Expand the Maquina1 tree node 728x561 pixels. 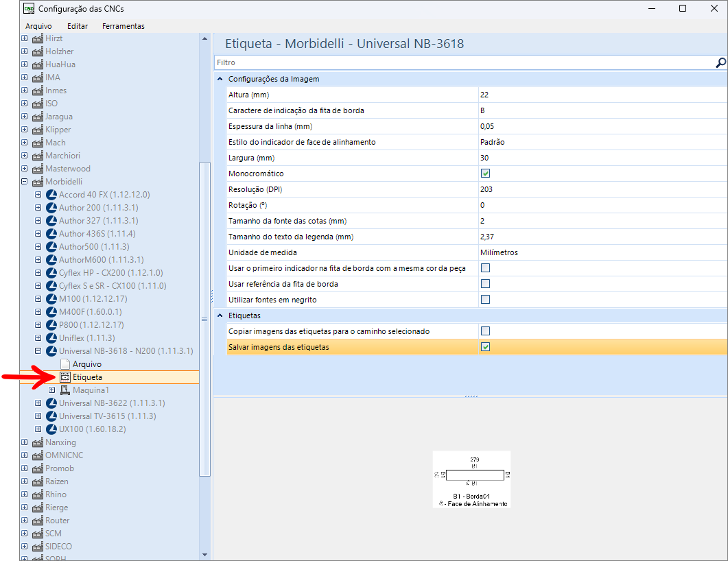pos(52,390)
